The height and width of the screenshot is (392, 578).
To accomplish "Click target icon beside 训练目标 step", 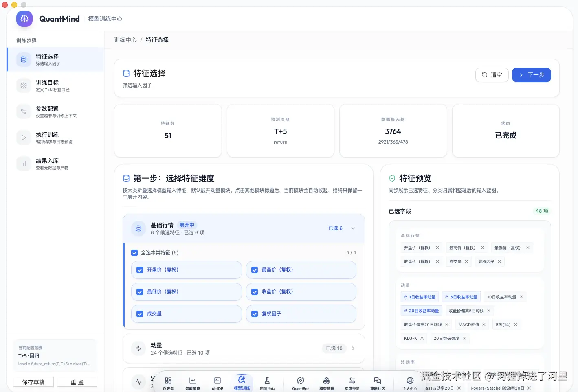I will tap(24, 85).
